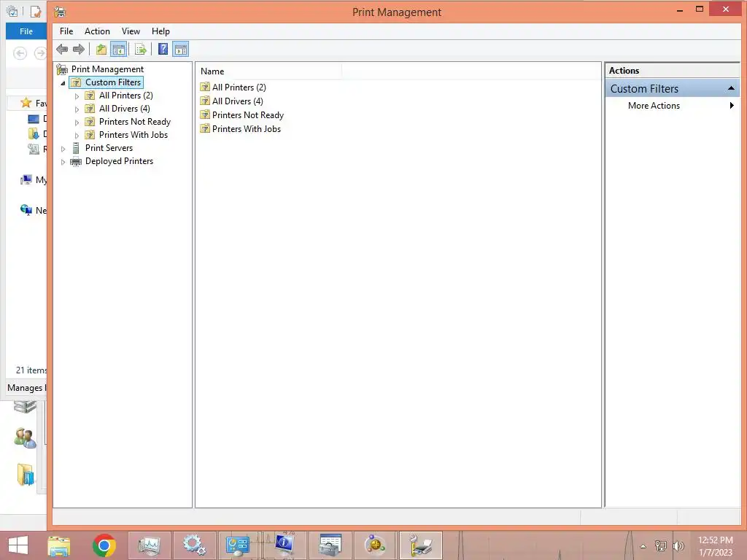Screen dimensions: 747x560
Task: Expand All Drivers (4) in the tree
Action: [x=77, y=109]
